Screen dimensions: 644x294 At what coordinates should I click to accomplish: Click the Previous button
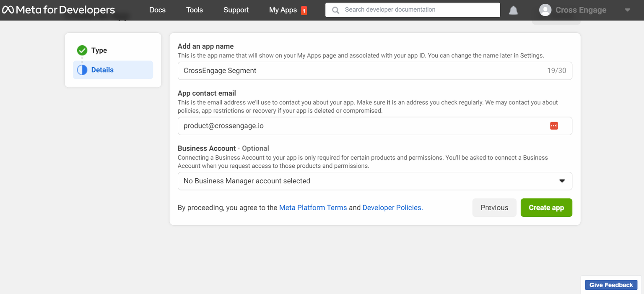coord(494,208)
